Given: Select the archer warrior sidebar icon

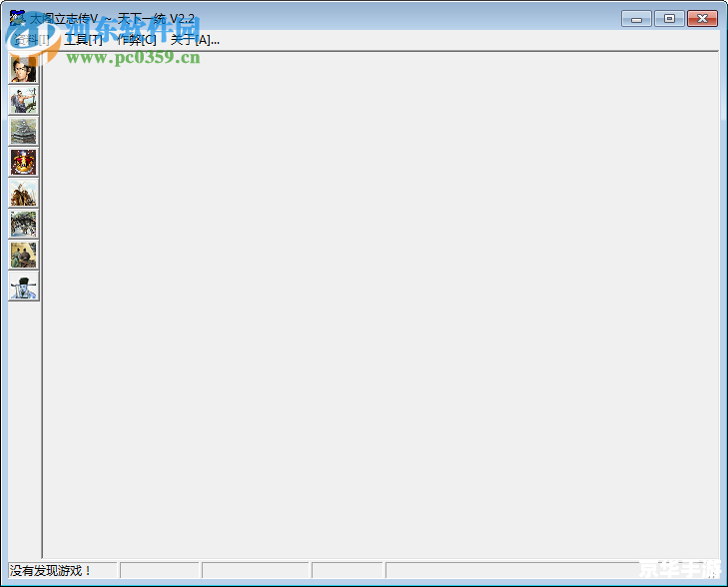Looking at the screenshot, I should click(x=24, y=100).
